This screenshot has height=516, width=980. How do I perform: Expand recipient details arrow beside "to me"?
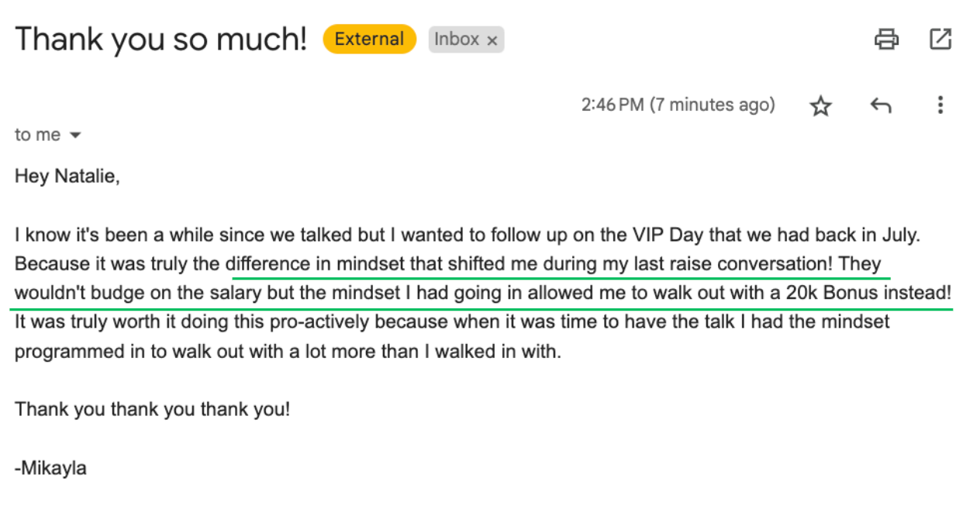click(x=75, y=136)
